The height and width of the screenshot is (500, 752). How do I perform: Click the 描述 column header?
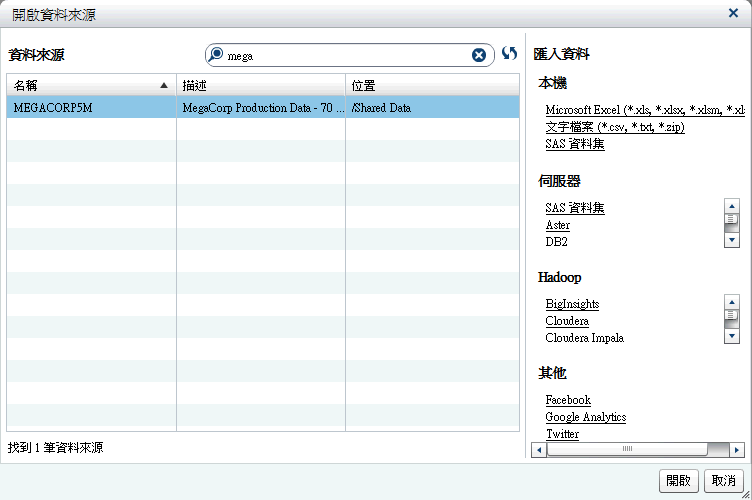(x=261, y=85)
